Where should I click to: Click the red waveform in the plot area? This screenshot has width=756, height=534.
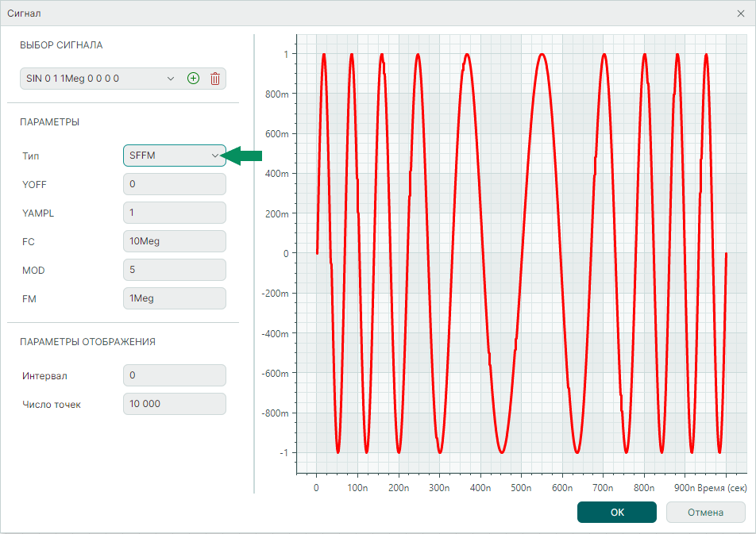coord(542,55)
